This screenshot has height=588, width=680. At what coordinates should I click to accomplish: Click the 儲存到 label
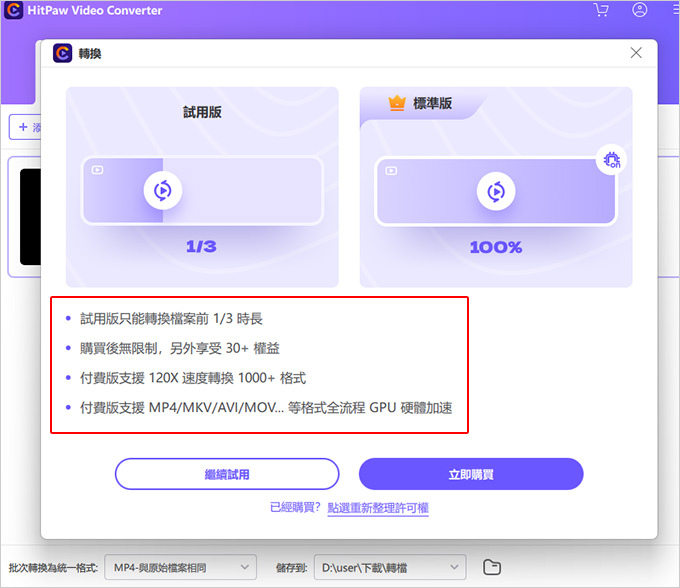tap(291, 568)
